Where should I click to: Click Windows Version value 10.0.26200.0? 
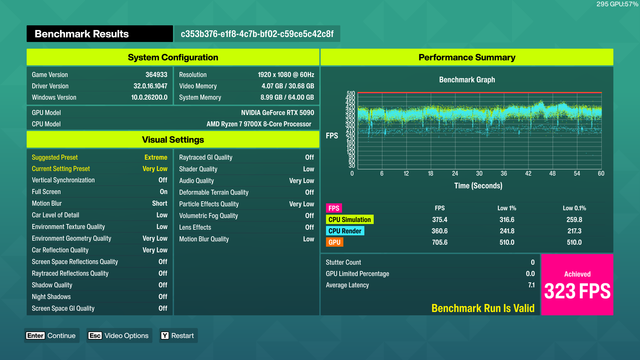149,98
